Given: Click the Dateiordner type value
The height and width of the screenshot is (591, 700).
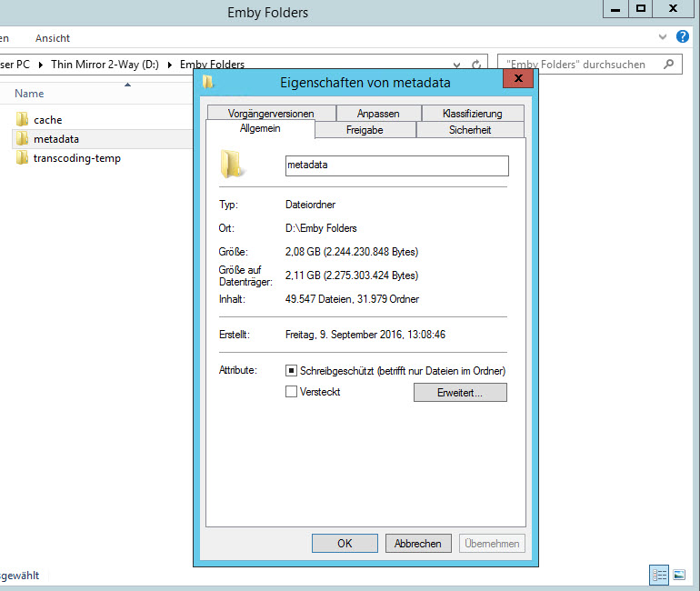Looking at the screenshot, I should tap(310, 205).
